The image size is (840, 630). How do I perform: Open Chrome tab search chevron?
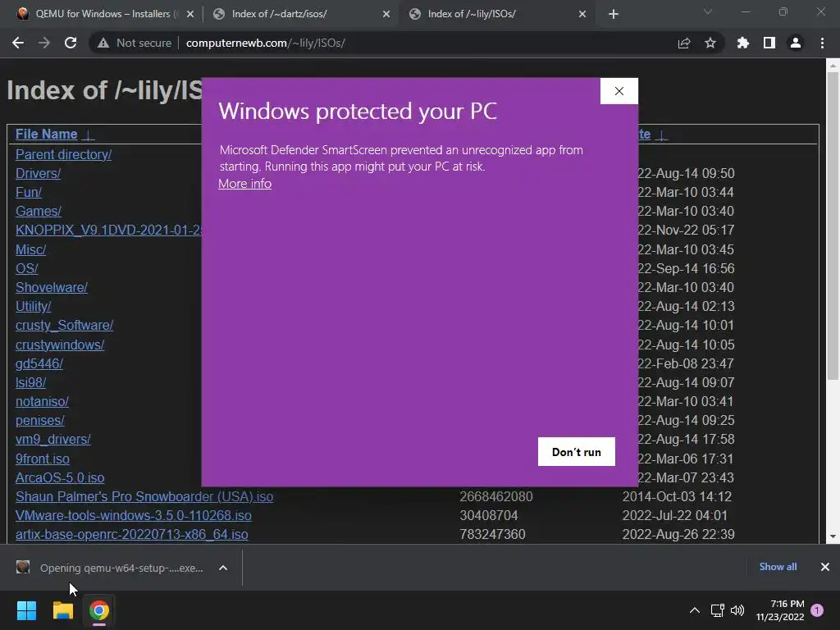[x=708, y=11]
